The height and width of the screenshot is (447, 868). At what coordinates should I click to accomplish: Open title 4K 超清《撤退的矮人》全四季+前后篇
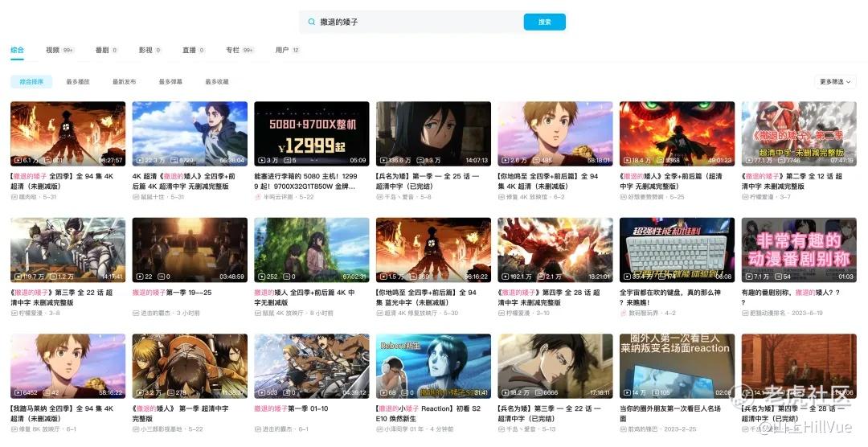coord(184,181)
